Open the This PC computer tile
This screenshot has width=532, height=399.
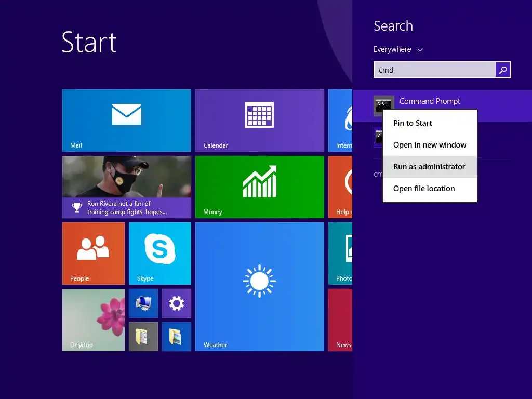tap(143, 303)
